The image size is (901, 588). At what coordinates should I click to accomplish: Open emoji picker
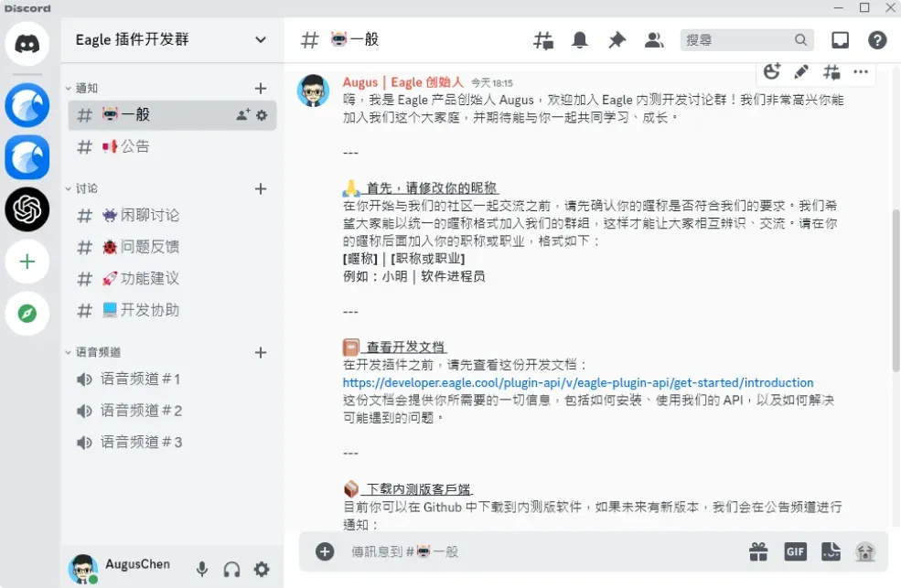click(x=865, y=551)
